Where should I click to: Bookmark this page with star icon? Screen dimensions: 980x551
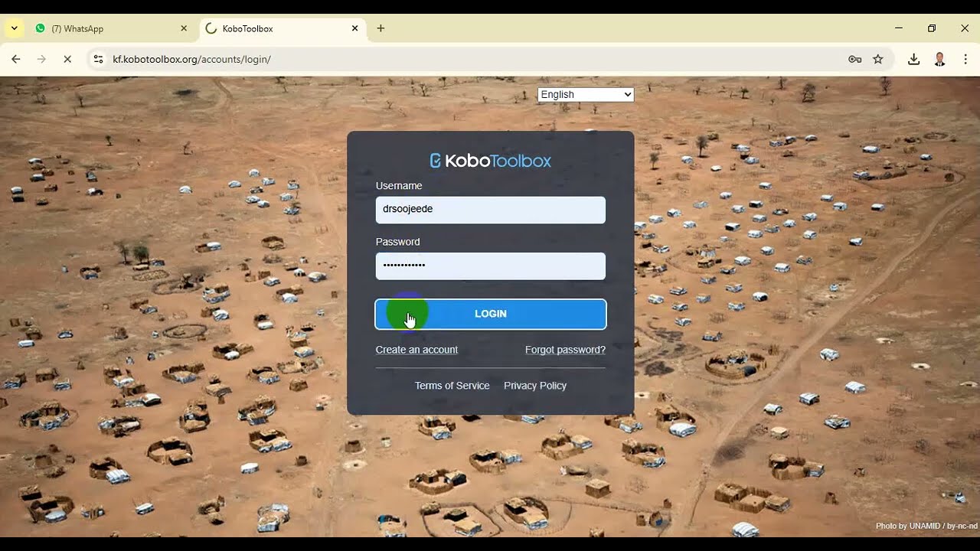click(878, 59)
